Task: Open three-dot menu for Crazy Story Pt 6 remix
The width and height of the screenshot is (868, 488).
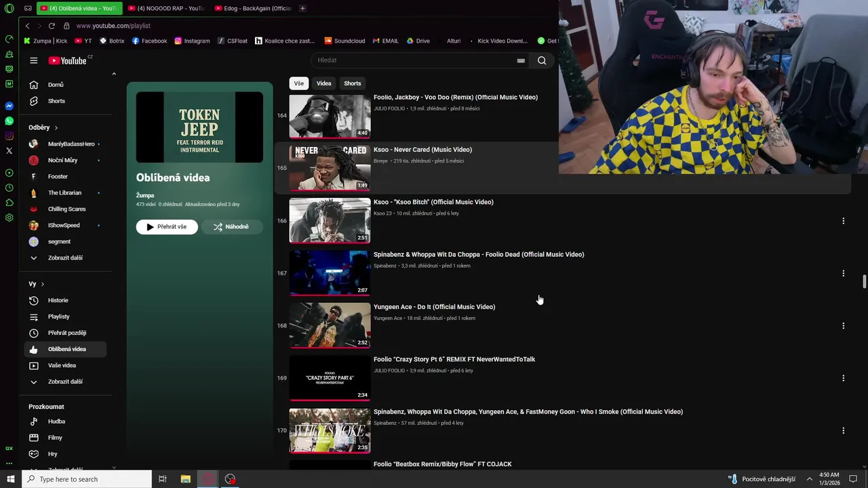Action: (x=843, y=378)
